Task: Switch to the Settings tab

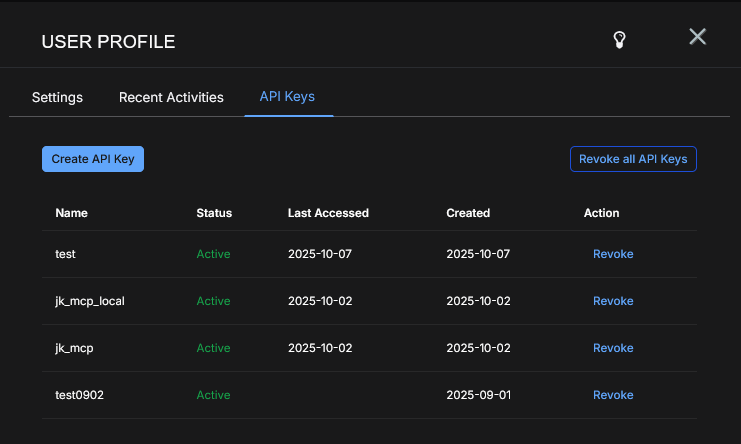Action: pyautogui.click(x=57, y=97)
